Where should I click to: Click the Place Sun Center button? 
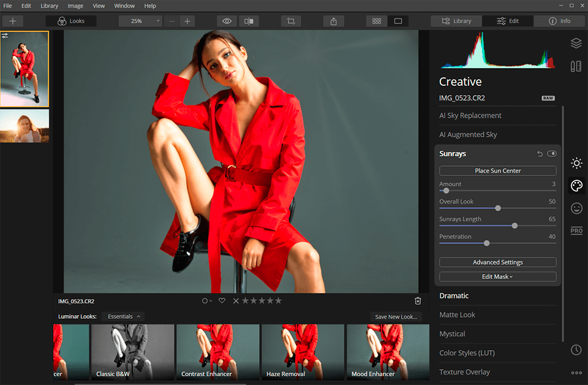pyautogui.click(x=497, y=170)
